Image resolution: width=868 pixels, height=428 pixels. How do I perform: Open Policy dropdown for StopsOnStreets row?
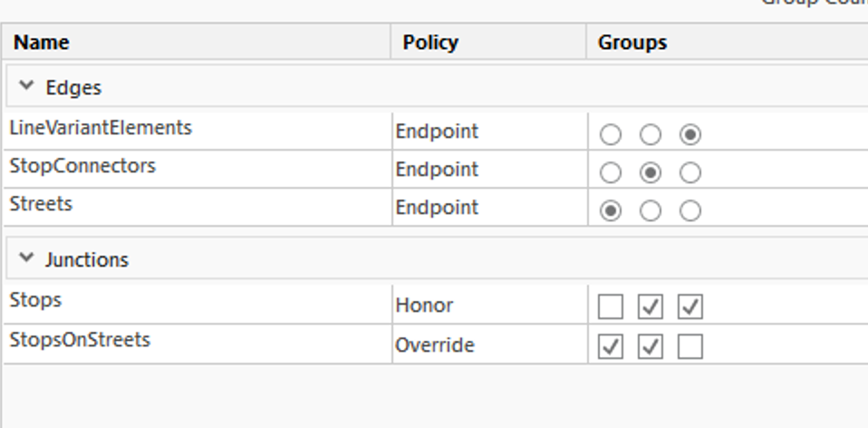(x=487, y=345)
